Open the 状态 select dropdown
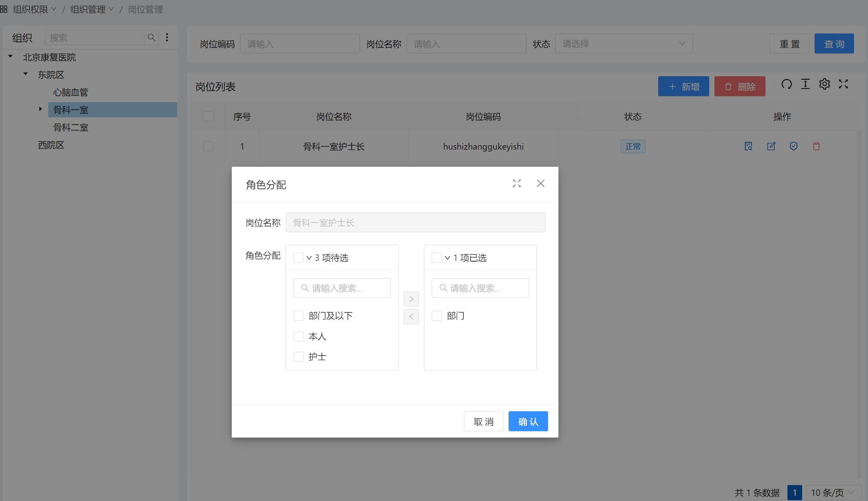Viewport: 868px width, 501px height. point(623,43)
